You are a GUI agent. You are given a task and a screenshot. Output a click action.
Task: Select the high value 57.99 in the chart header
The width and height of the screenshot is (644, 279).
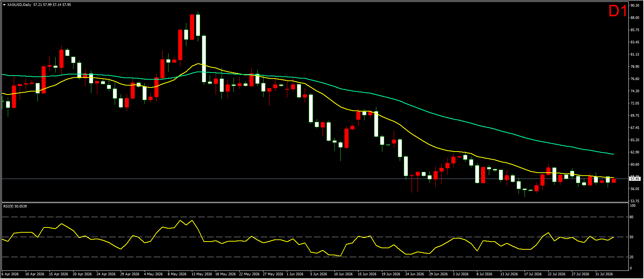pyautogui.click(x=47, y=5)
